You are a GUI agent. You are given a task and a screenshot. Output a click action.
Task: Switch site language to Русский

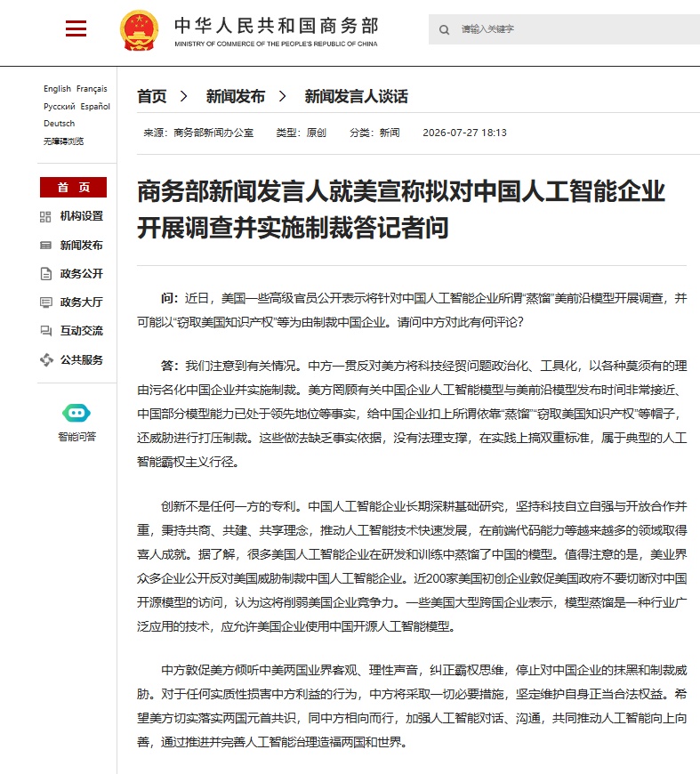click(x=60, y=107)
